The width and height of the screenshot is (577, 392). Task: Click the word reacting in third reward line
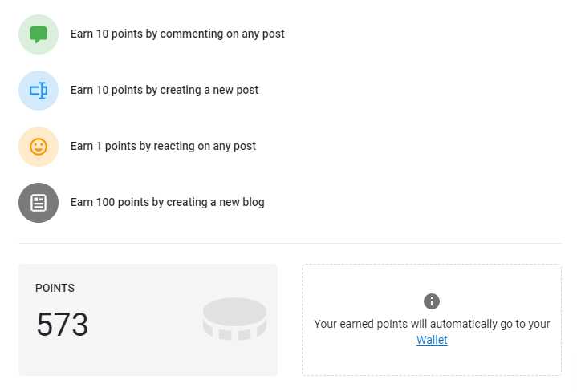pyautogui.click(x=173, y=147)
